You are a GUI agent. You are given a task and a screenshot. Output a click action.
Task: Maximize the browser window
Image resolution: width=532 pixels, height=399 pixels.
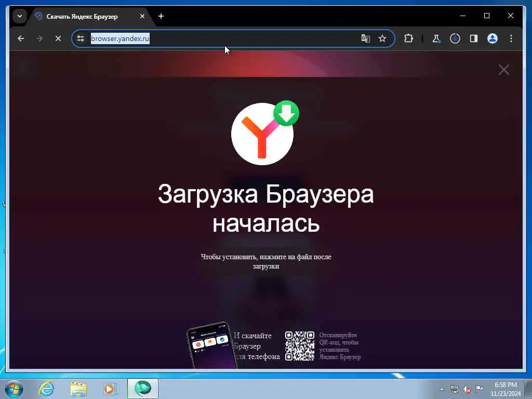(486, 16)
